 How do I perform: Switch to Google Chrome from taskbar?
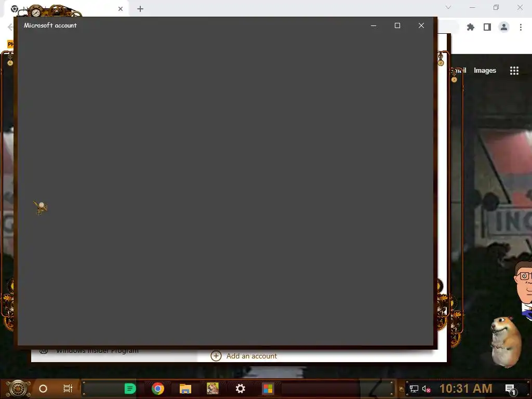pyautogui.click(x=158, y=389)
